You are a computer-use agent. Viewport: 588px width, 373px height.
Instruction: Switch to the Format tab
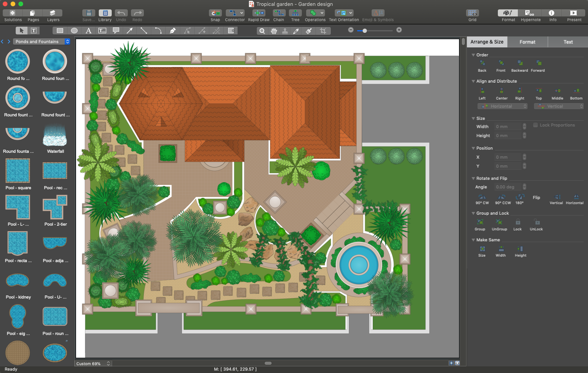[527, 42]
